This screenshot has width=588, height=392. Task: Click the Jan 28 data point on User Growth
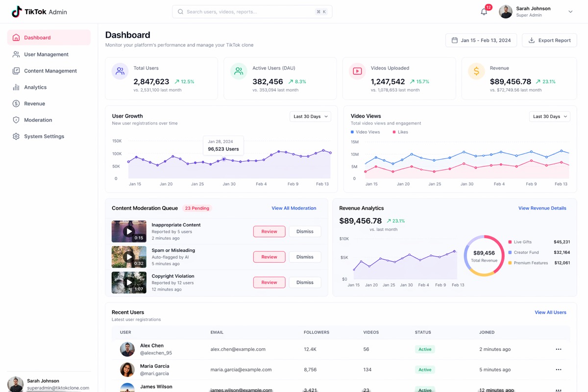(224, 159)
